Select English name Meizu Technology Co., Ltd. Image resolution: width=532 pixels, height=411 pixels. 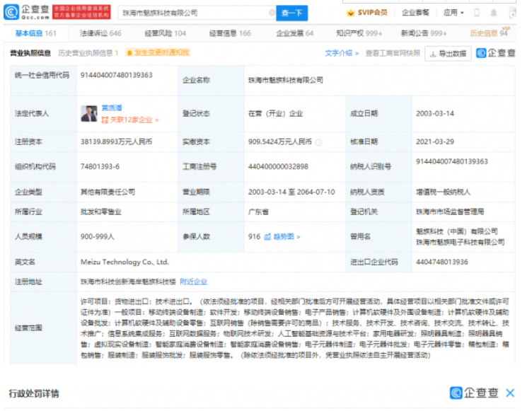click(x=125, y=262)
